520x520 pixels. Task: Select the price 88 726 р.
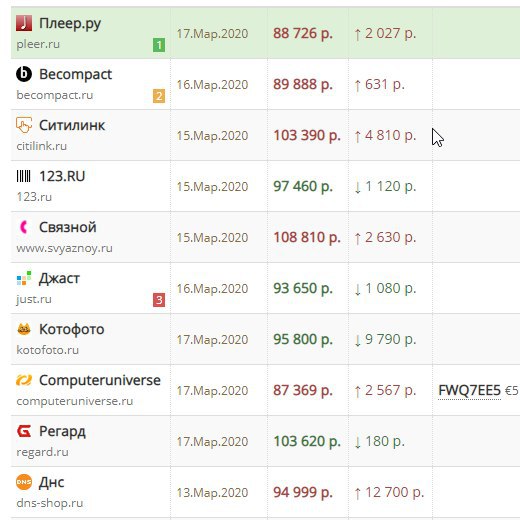tap(303, 34)
